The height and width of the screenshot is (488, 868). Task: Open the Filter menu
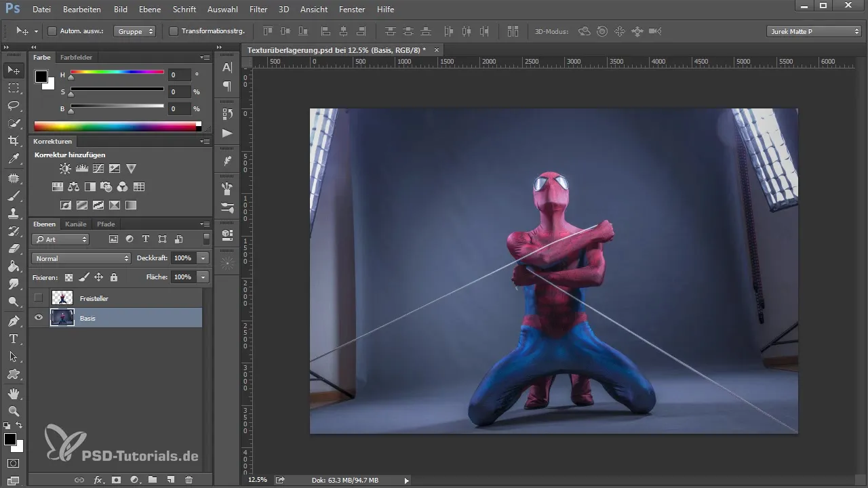[x=258, y=9]
